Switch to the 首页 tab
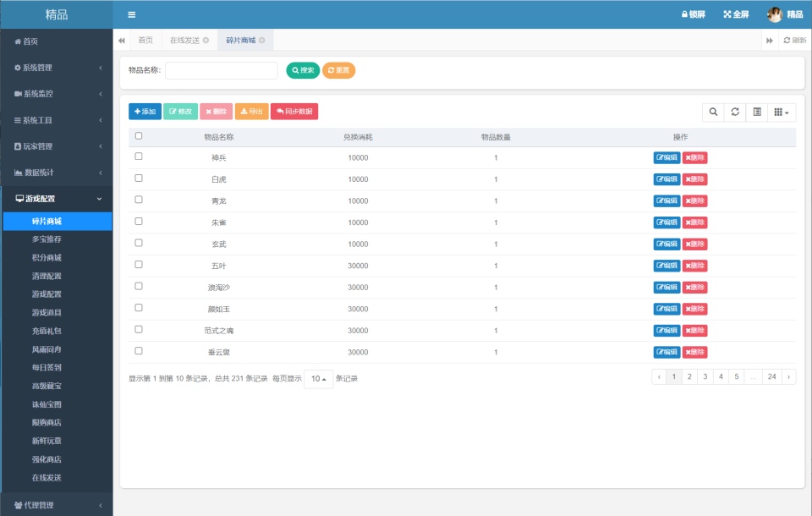 145,41
